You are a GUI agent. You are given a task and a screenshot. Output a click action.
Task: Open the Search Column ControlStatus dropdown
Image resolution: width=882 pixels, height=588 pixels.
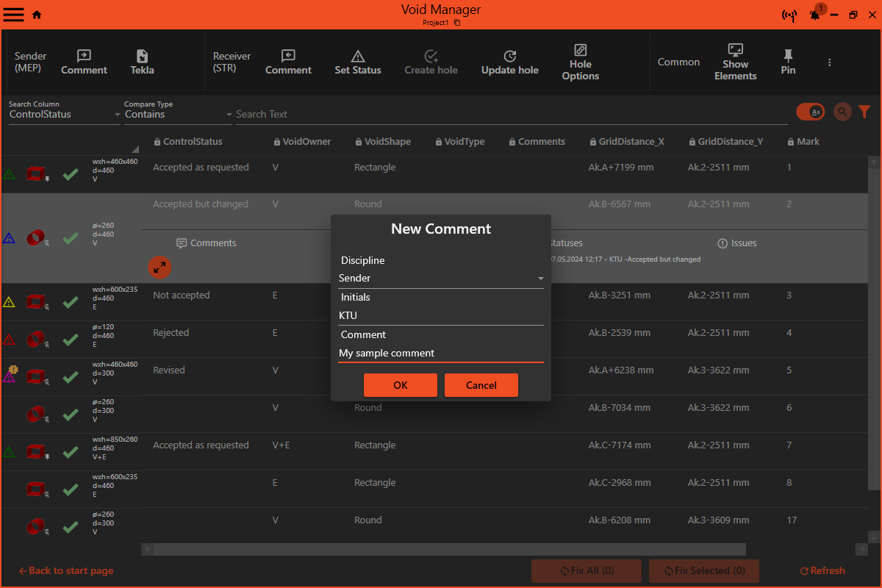click(x=65, y=115)
